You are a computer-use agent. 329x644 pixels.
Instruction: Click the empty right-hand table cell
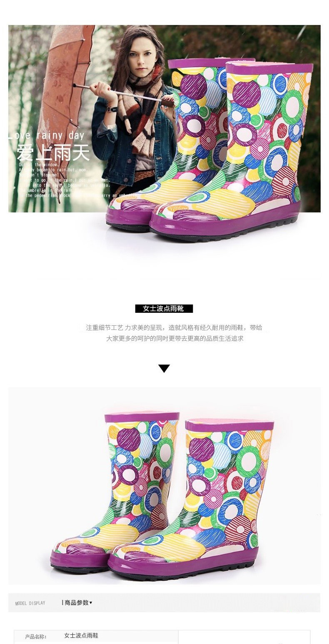(244, 637)
